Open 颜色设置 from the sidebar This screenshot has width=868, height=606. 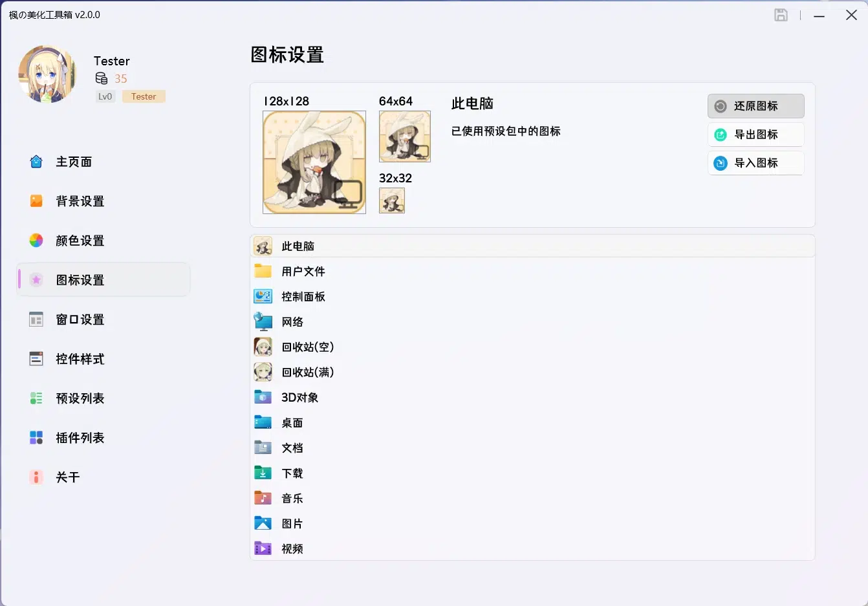pyautogui.click(x=103, y=241)
